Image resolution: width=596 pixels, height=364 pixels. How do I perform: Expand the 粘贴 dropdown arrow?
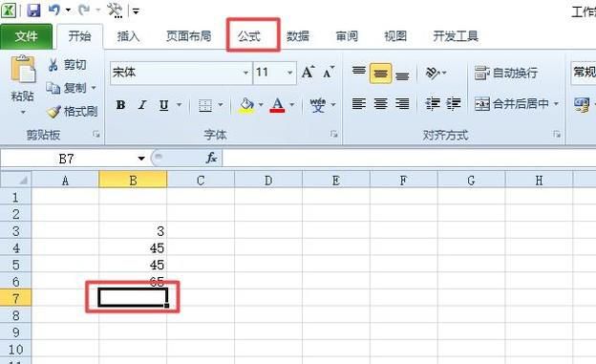point(23,112)
